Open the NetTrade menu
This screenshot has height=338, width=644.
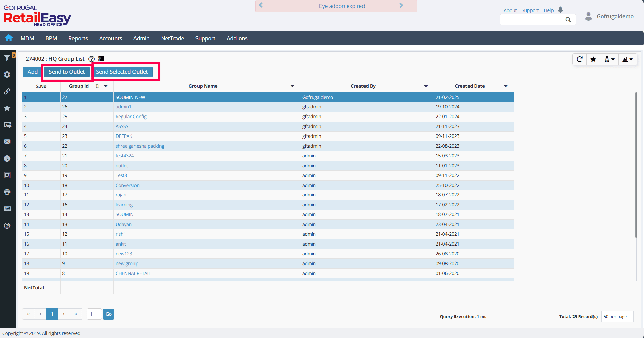click(x=172, y=38)
